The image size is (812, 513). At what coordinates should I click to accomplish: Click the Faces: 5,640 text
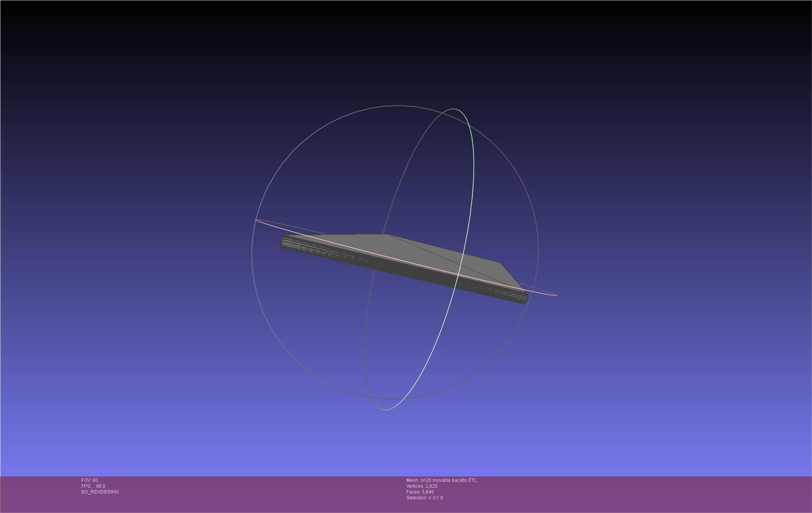(x=420, y=492)
